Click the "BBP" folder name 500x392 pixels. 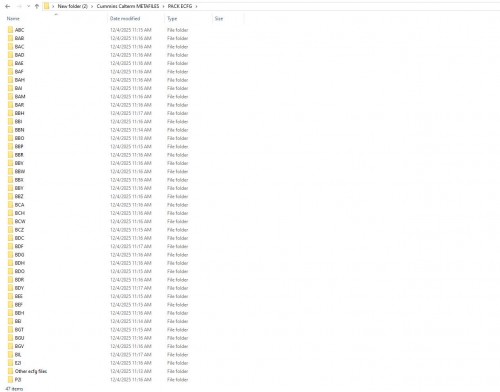[x=19, y=147]
